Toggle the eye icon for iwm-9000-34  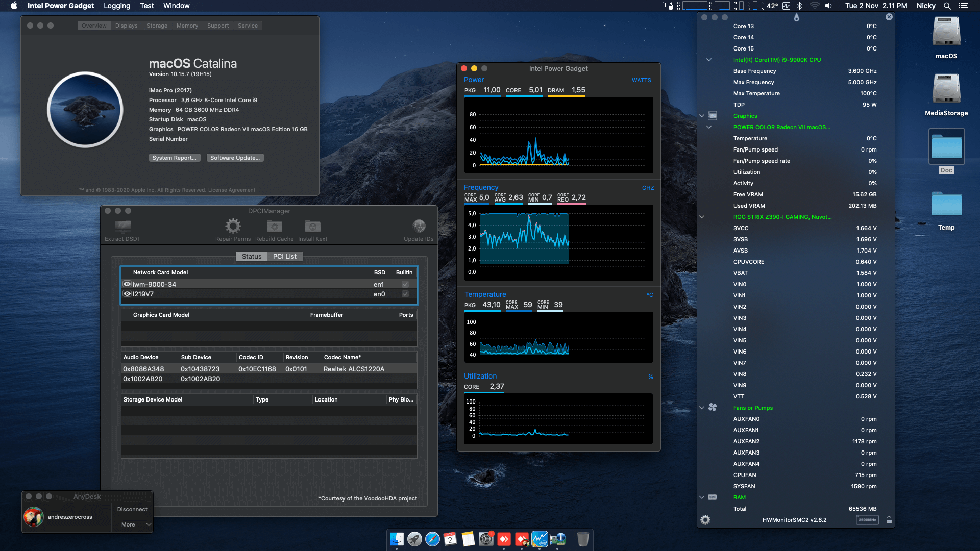point(127,284)
